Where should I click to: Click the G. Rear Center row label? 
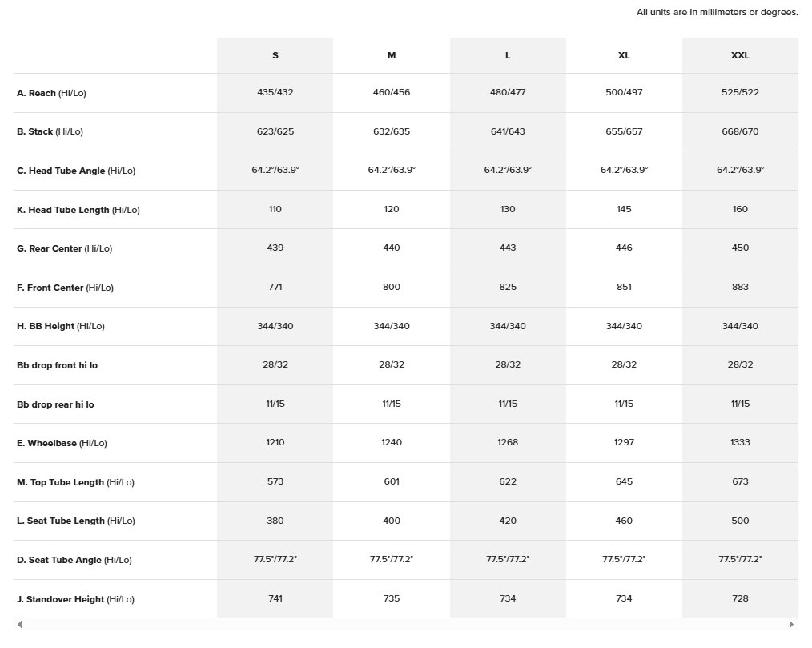pos(64,248)
